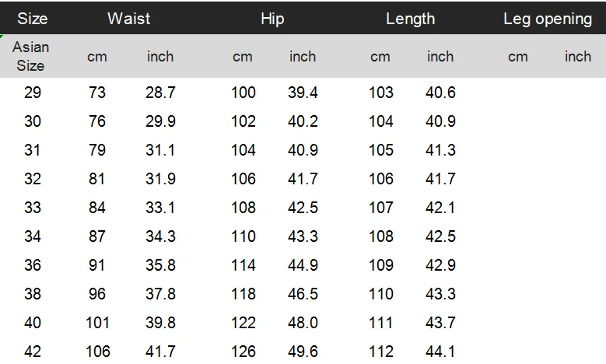
Task: Select the Asian Size subheader cell
Action: [31, 56]
